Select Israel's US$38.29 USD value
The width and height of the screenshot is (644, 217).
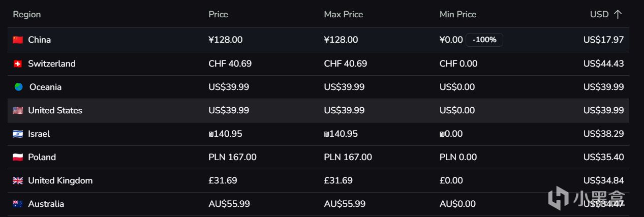(x=603, y=134)
